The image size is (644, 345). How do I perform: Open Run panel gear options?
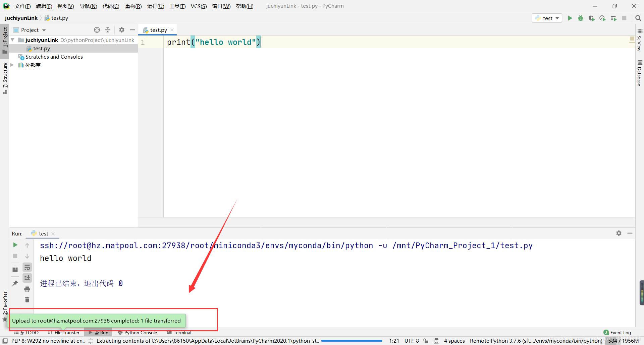(619, 233)
